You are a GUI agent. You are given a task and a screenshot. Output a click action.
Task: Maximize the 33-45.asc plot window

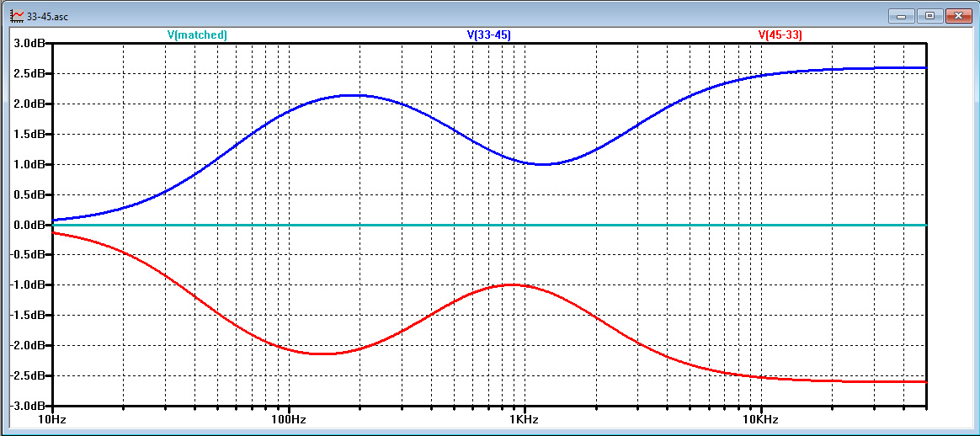pos(930,15)
